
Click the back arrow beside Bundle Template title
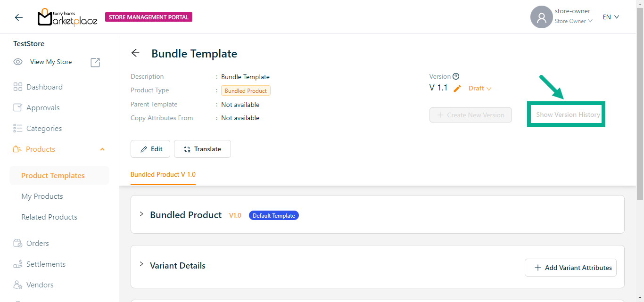[x=135, y=53]
